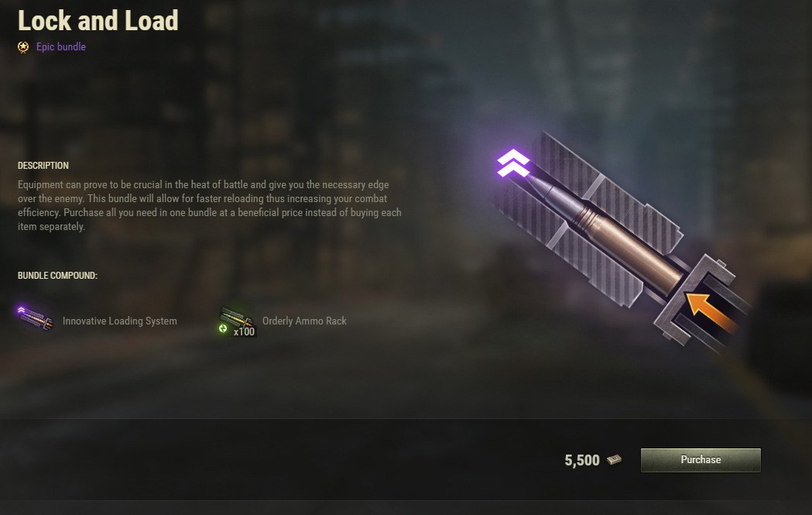
Task: Click the green recycle symbol on Ammo Rack
Action: coord(223,328)
